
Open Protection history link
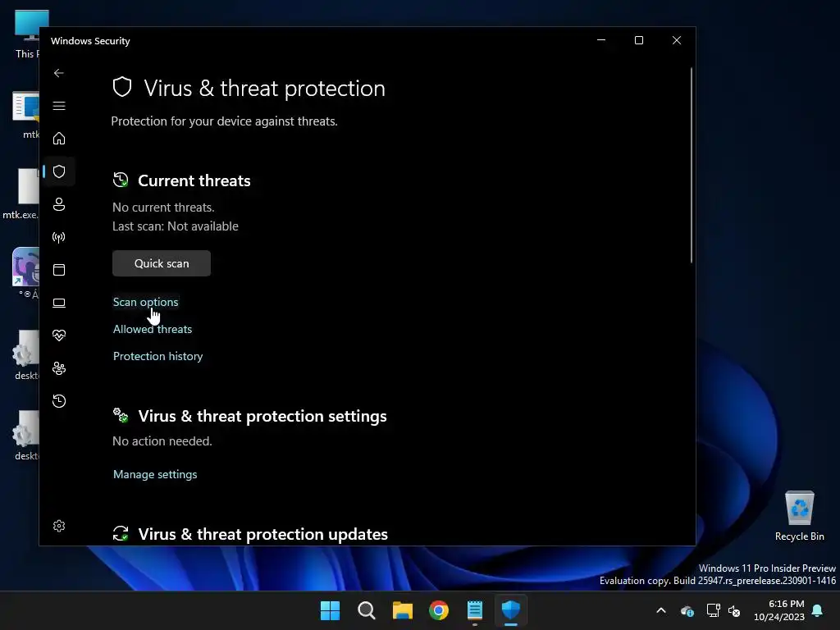coord(158,356)
